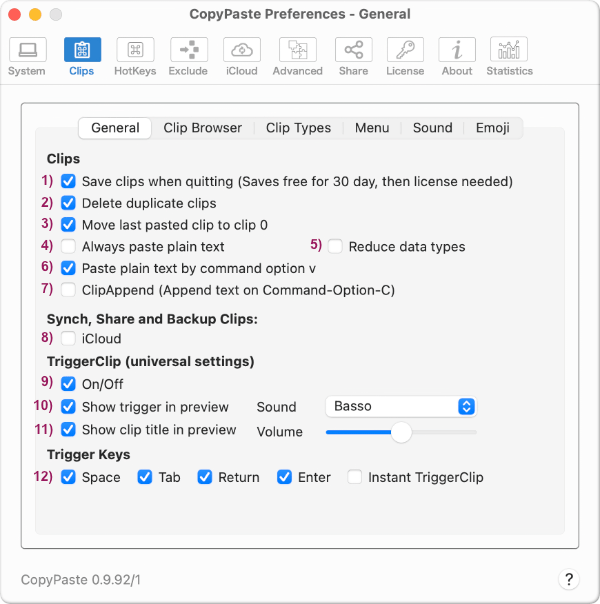Open the Advanced preferences pane
This screenshot has height=604, width=600.
tap(298, 56)
